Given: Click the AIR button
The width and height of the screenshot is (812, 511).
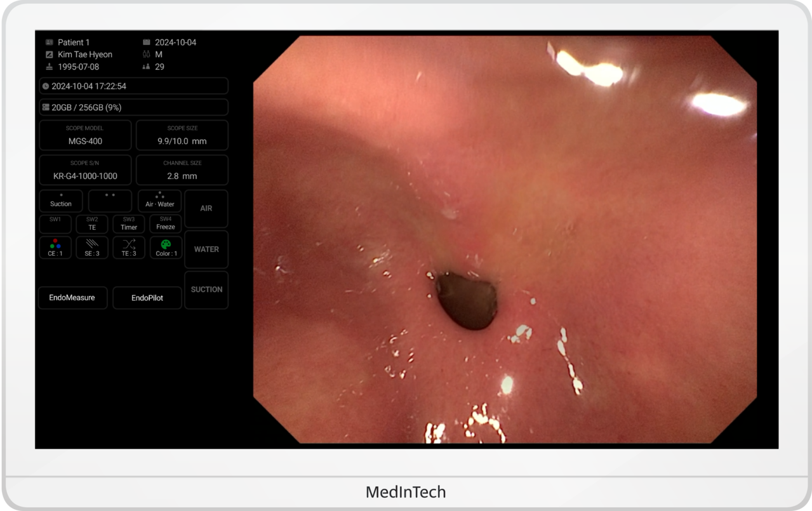Looking at the screenshot, I should tap(206, 208).
